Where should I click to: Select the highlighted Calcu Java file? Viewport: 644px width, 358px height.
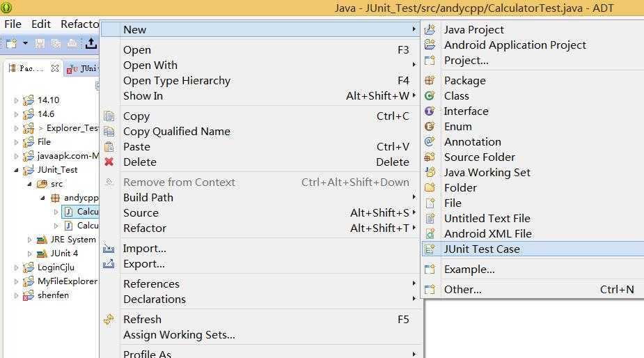pos(81,212)
